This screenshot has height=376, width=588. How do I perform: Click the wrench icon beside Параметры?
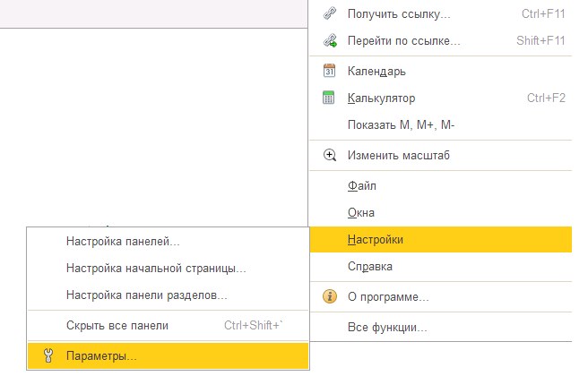click(x=48, y=355)
